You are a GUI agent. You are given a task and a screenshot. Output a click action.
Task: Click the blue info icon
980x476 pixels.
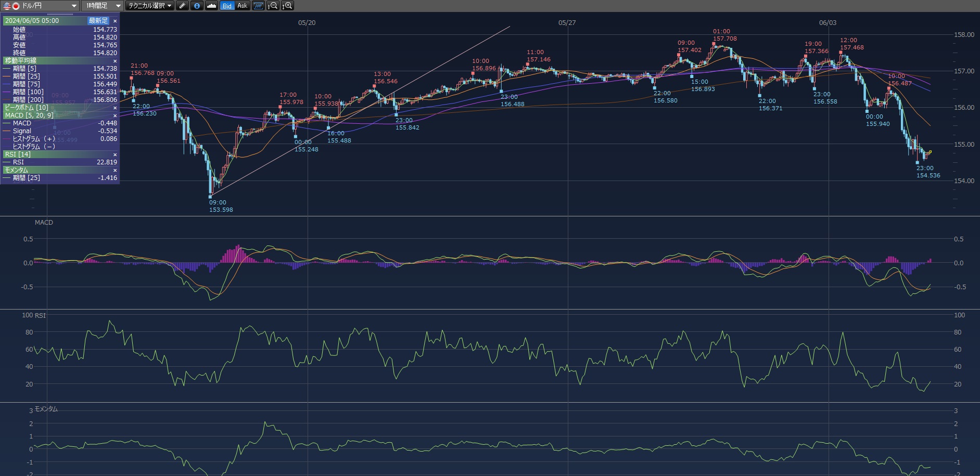tap(197, 6)
